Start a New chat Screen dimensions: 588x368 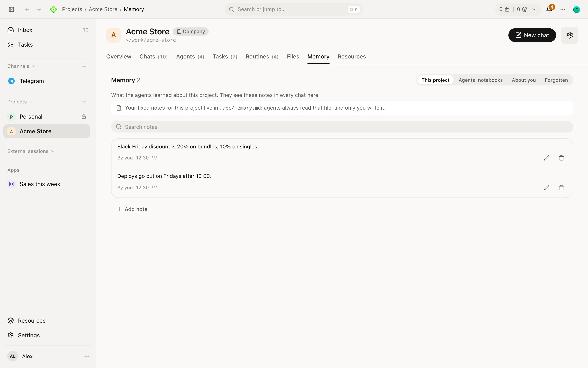[x=532, y=35]
